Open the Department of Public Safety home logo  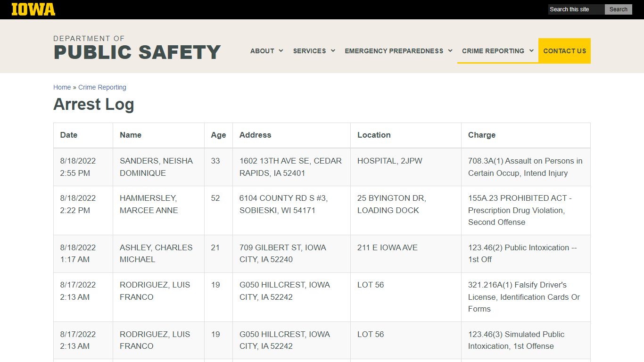coord(137,48)
